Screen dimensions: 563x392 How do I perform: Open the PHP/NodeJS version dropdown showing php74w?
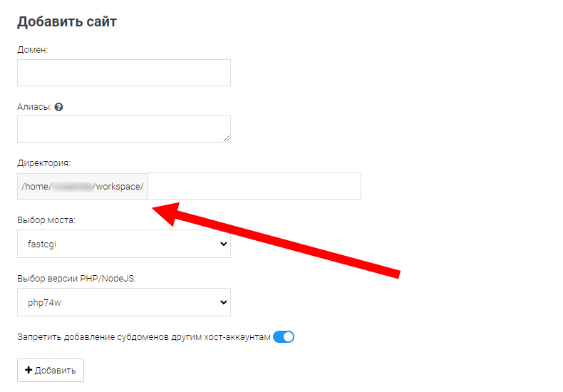click(x=123, y=302)
